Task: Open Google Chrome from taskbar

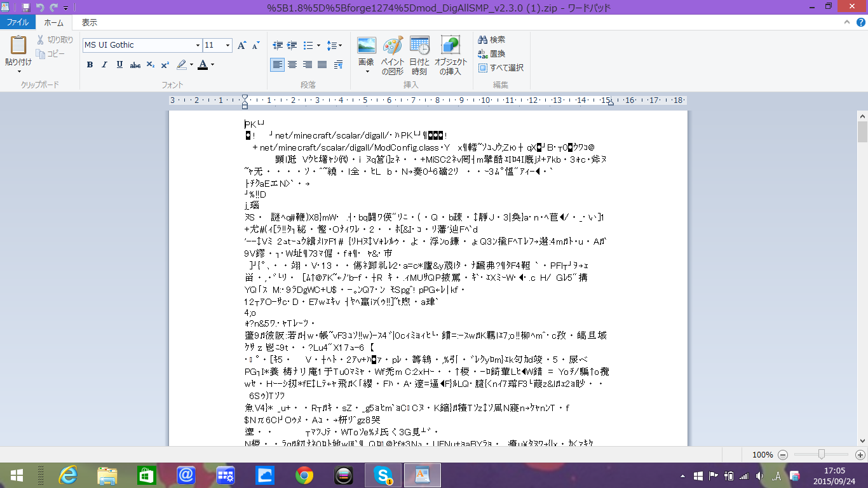Action: (304, 475)
